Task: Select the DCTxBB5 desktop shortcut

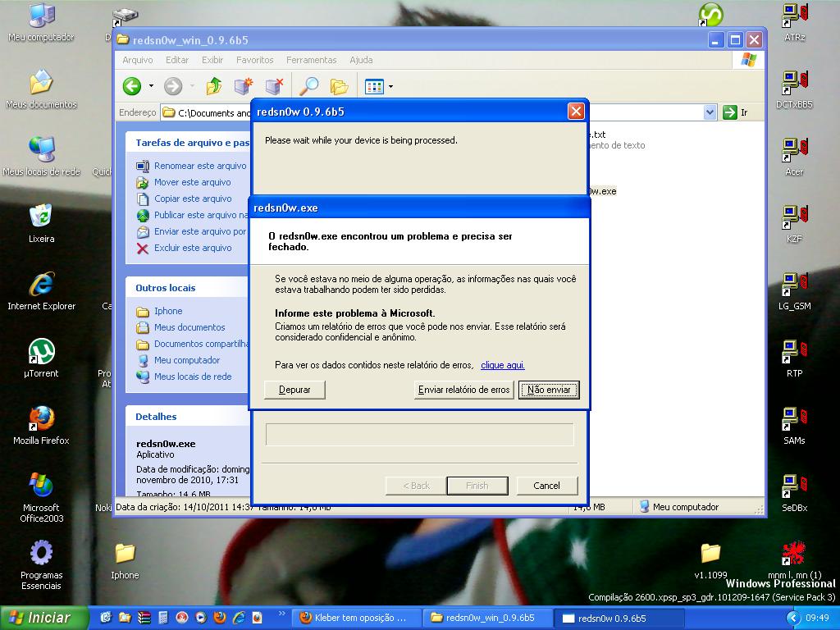Action: click(794, 89)
